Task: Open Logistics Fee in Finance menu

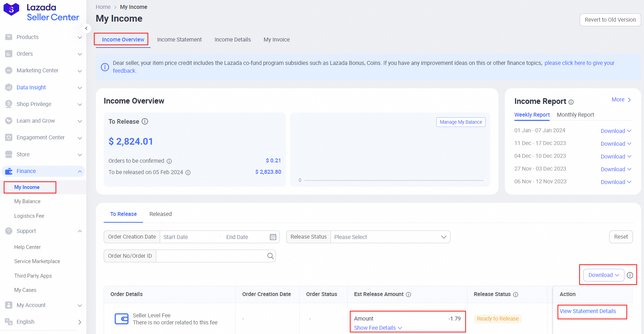Action: pyautogui.click(x=29, y=216)
